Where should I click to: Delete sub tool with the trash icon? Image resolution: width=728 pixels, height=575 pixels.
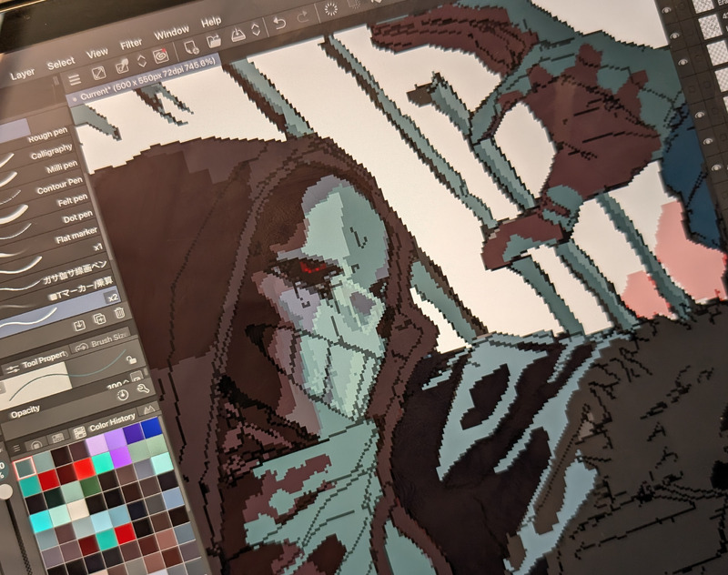click(119, 313)
